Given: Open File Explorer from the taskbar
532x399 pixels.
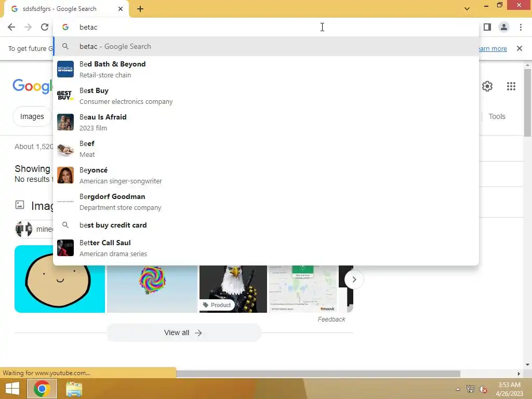Looking at the screenshot, I should pos(74,389).
